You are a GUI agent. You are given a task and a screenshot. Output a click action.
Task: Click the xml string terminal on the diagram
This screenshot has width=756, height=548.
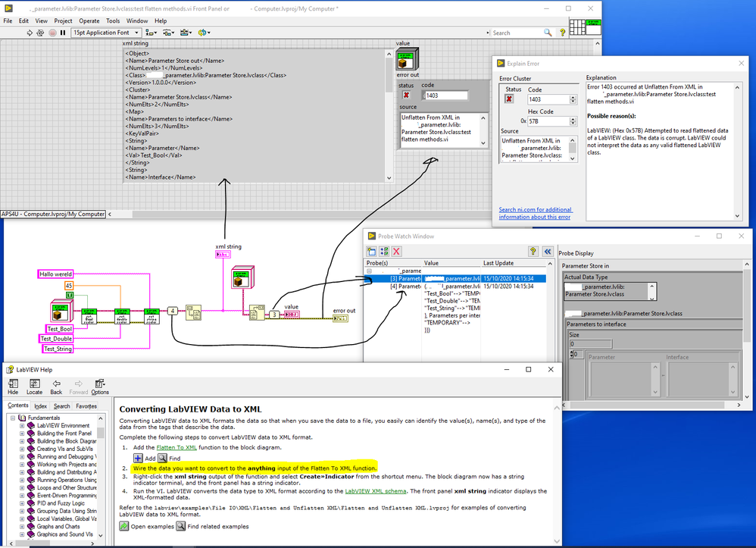[x=223, y=254]
